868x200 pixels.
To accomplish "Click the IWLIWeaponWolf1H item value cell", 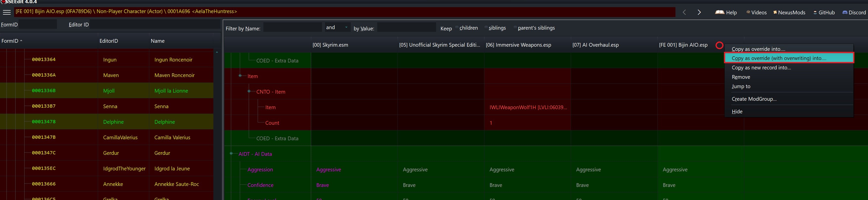I will pos(528,107).
